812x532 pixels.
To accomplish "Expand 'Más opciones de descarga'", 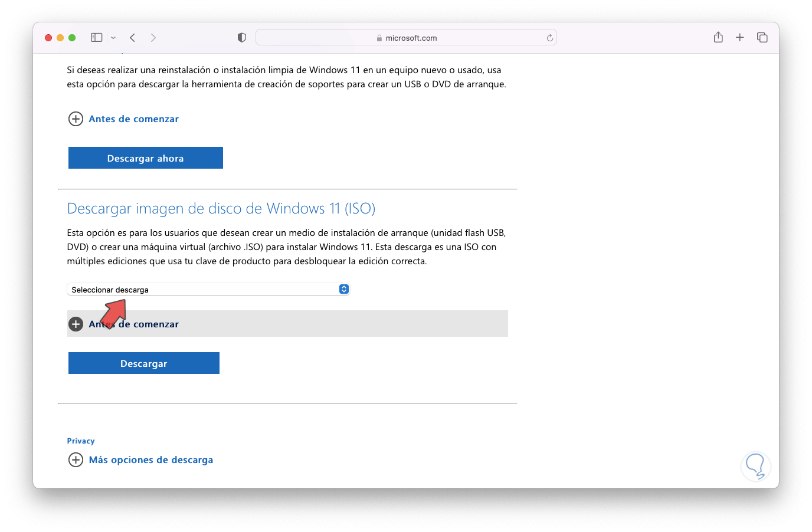I will pyautogui.click(x=141, y=460).
